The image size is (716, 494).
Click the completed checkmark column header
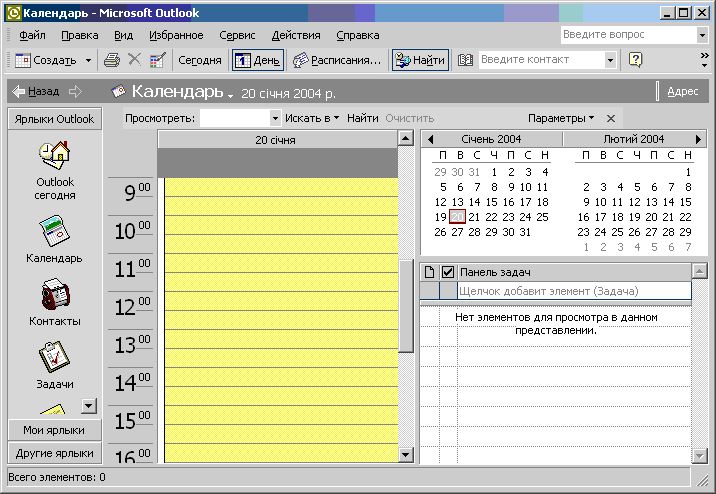click(x=448, y=273)
